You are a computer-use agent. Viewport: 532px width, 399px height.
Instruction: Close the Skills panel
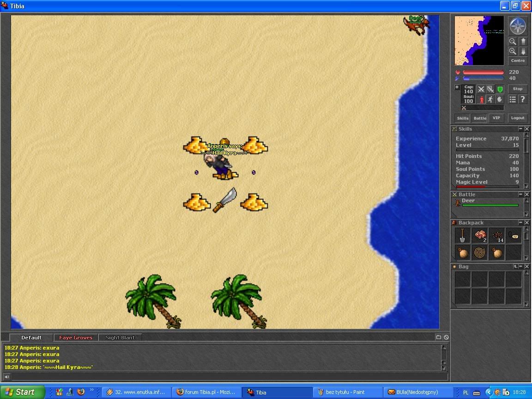526,129
